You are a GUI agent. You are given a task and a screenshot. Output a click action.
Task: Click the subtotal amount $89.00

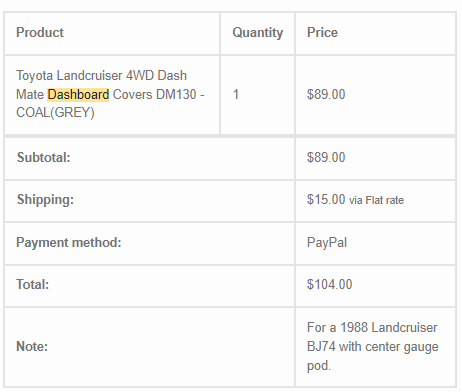[x=326, y=158]
